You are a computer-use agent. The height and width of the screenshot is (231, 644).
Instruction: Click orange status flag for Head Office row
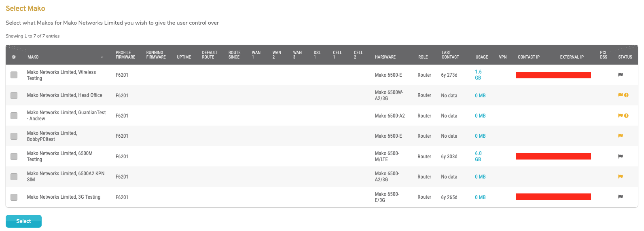click(620, 95)
